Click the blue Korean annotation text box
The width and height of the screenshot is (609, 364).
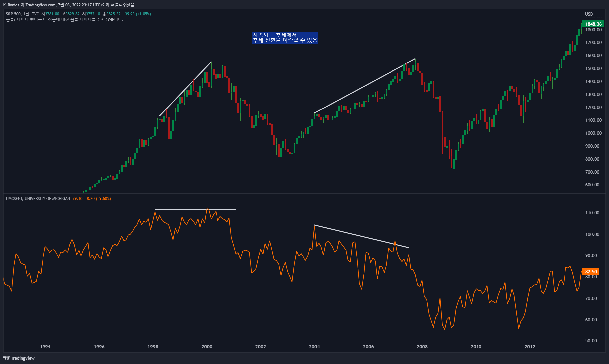point(285,37)
